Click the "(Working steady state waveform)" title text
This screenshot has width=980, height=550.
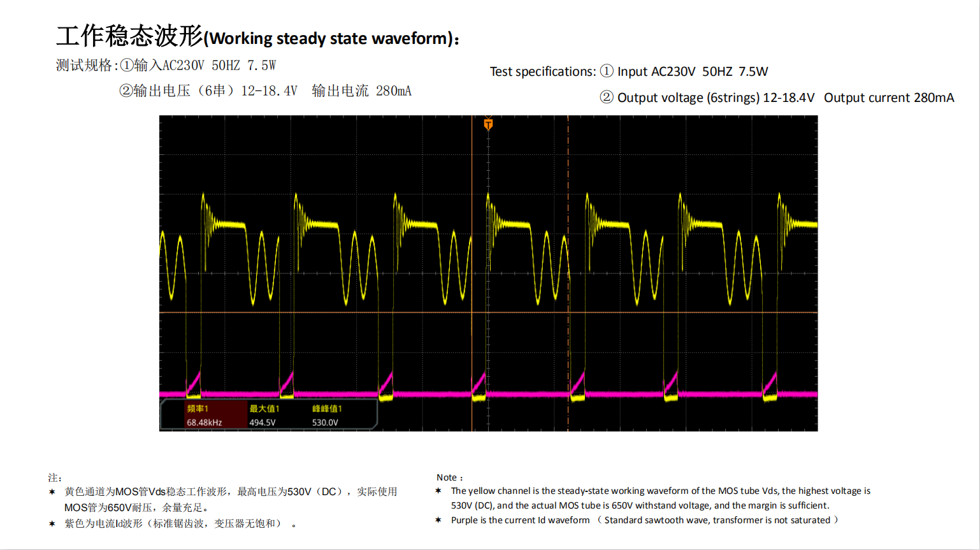pos(331,39)
